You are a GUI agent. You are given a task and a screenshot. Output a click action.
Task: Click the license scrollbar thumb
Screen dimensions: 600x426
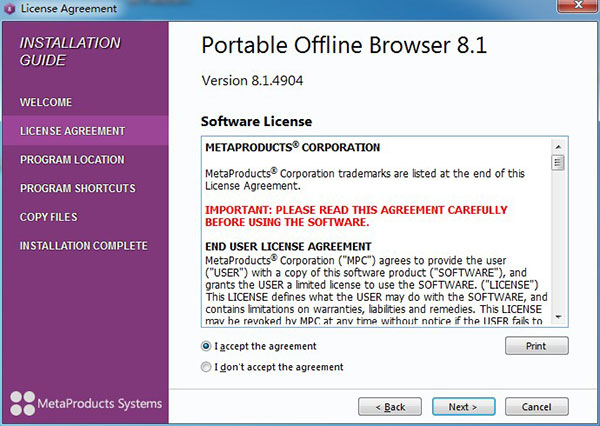coord(558,163)
